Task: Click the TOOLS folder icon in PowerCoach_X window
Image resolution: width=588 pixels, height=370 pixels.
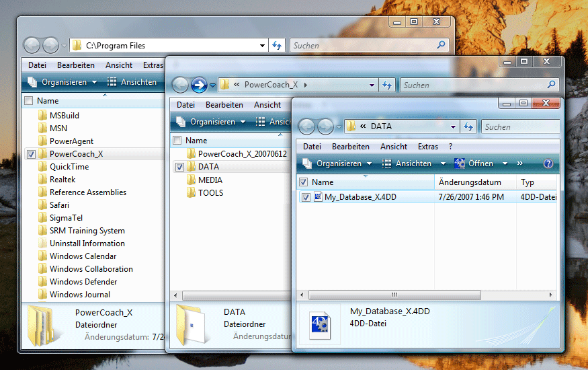Action: pyautogui.click(x=192, y=192)
